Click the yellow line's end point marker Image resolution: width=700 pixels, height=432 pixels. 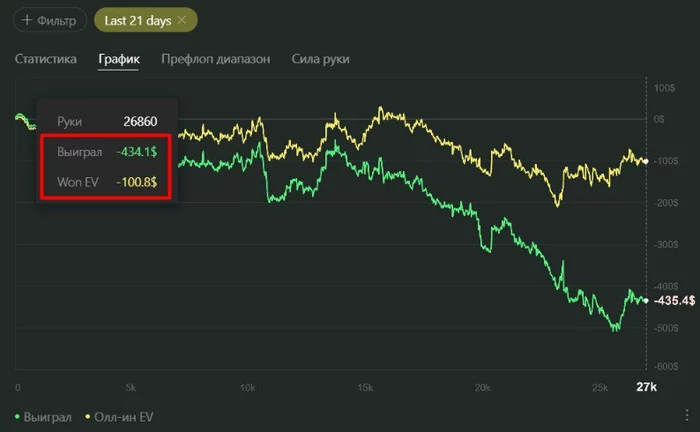(645, 161)
